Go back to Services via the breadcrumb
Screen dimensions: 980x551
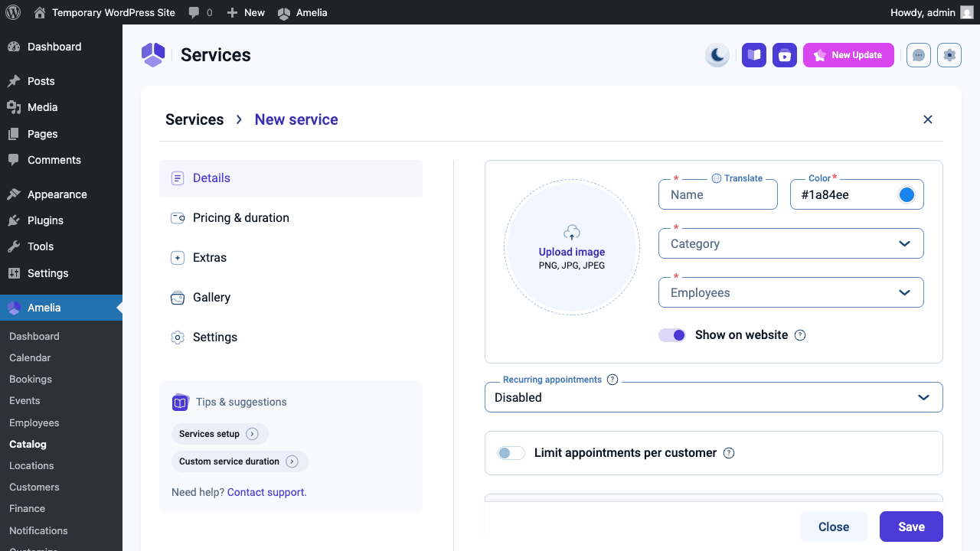(194, 119)
